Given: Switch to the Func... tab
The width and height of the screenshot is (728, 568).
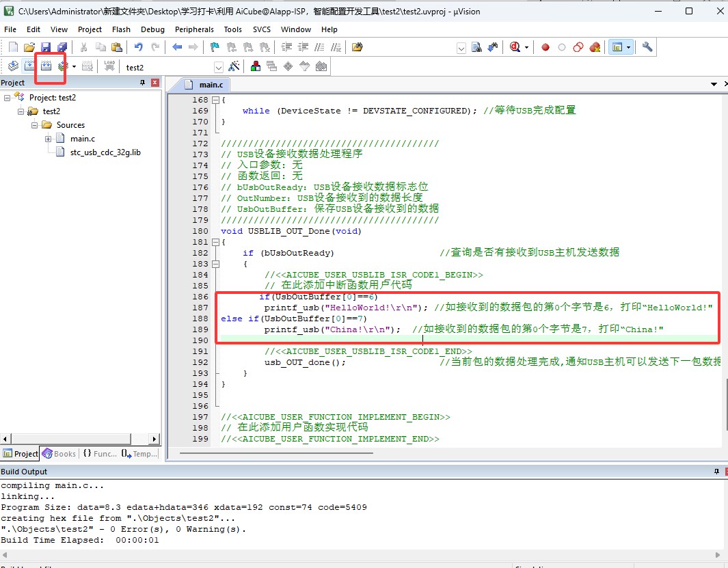Looking at the screenshot, I should (100, 454).
